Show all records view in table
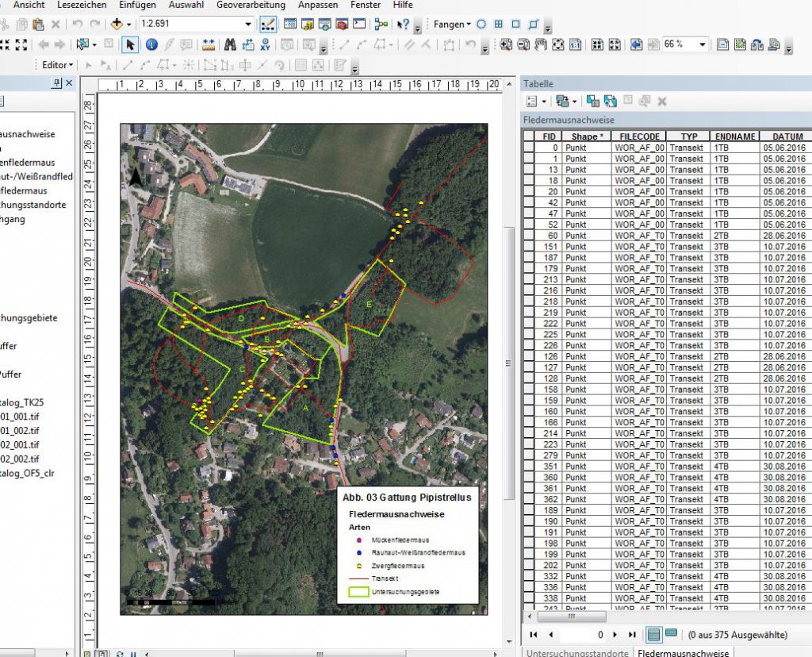The width and height of the screenshot is (812, 657). [654, 634]
